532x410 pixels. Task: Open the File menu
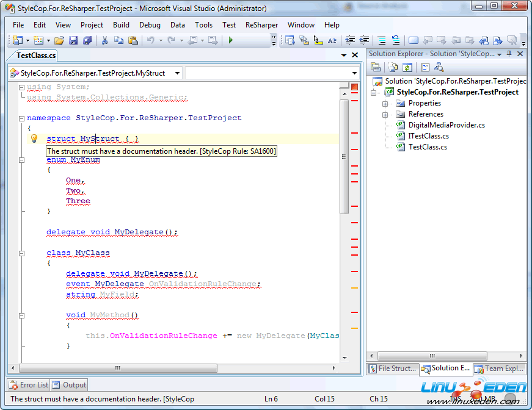point(18,25)
